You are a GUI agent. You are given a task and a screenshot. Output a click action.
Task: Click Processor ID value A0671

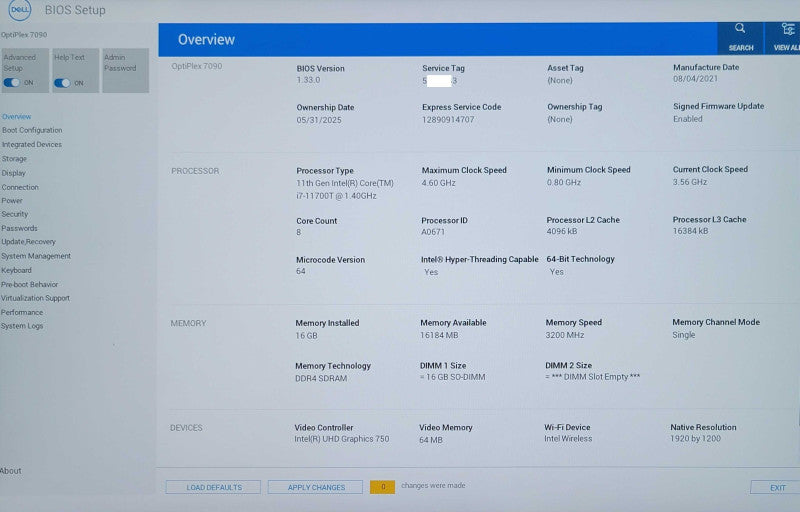pos(433,232)
